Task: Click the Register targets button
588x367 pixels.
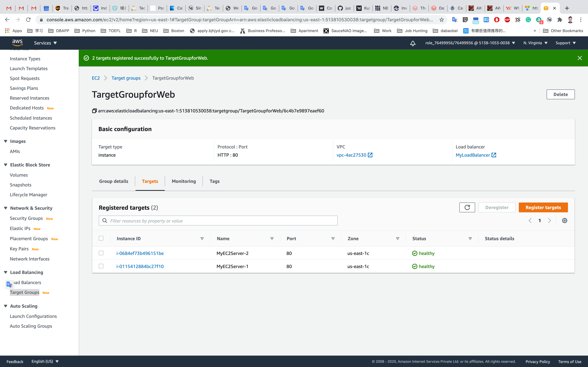Action: coord(543,208)
